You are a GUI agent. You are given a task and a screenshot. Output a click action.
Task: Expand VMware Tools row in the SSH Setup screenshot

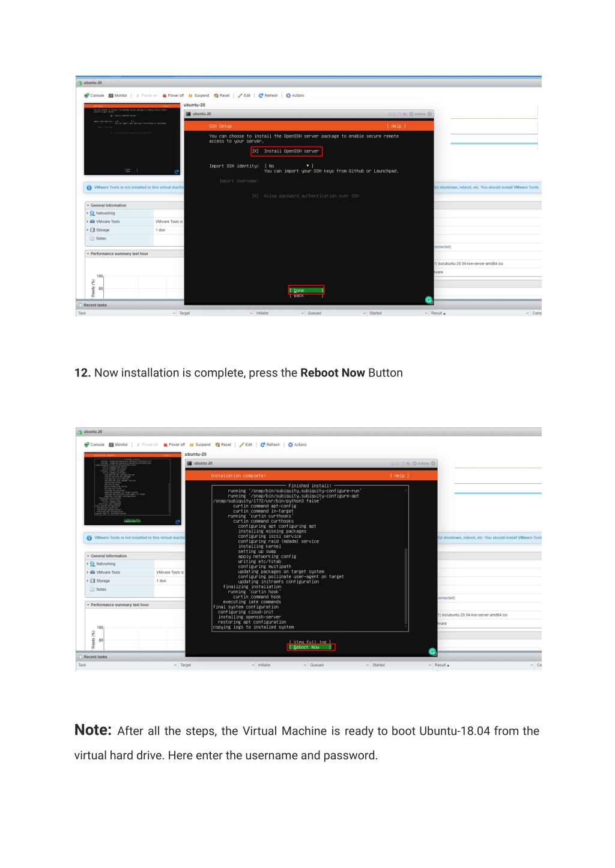[x=88, y=222]
